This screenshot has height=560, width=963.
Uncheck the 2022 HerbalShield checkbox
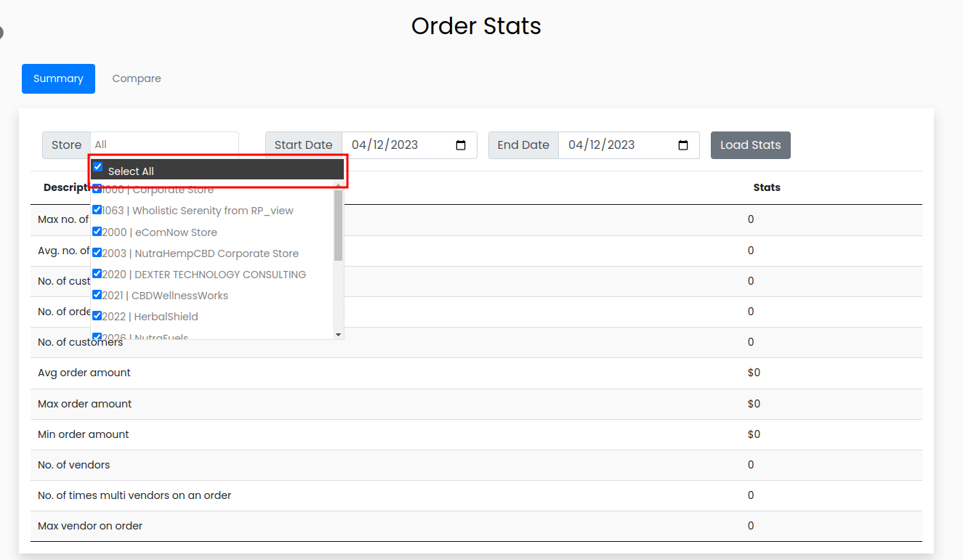pos(97,316)
